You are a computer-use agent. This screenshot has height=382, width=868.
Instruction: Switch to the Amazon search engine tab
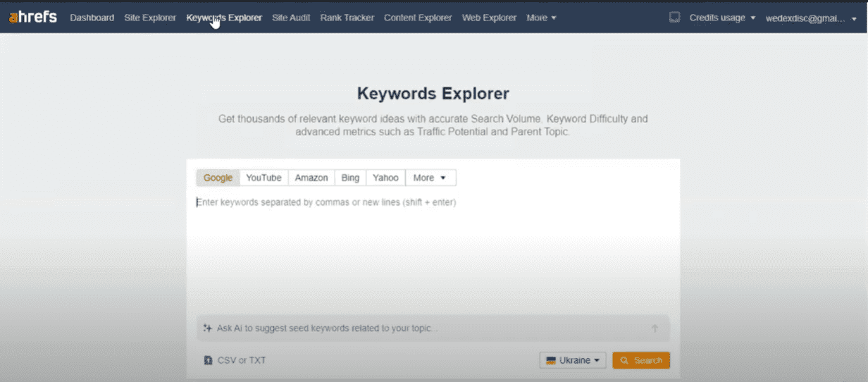click(311, 178)
